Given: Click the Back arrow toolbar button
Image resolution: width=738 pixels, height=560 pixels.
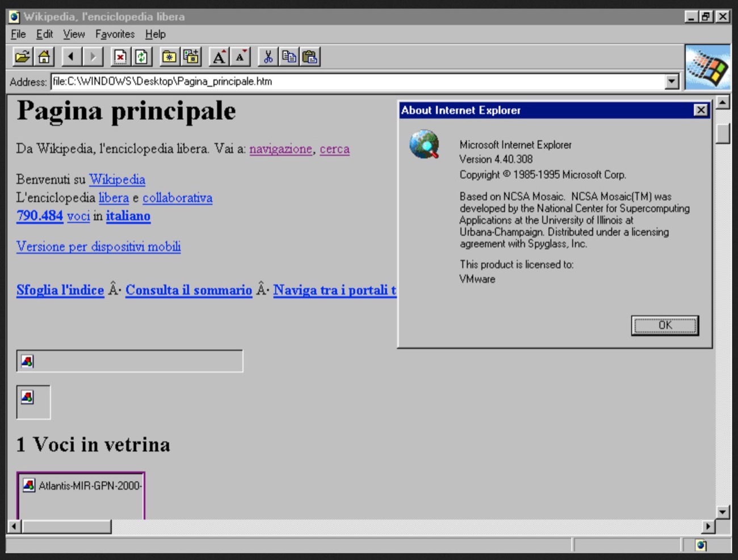Looking at the screenshot, I should [x=71, y=57].
